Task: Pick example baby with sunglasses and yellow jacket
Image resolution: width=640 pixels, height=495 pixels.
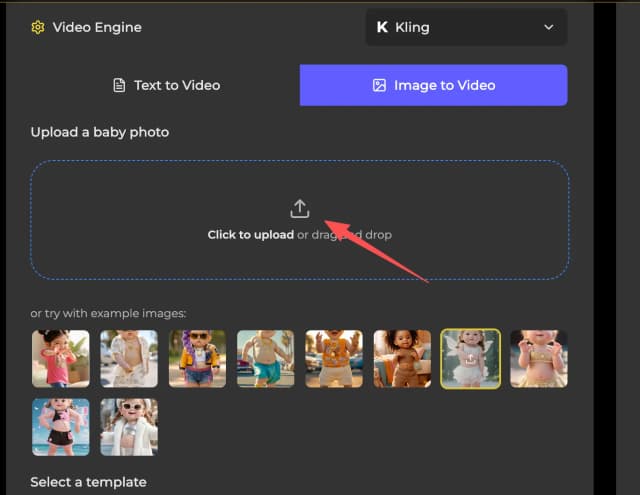Action: (x=197, y=359)
